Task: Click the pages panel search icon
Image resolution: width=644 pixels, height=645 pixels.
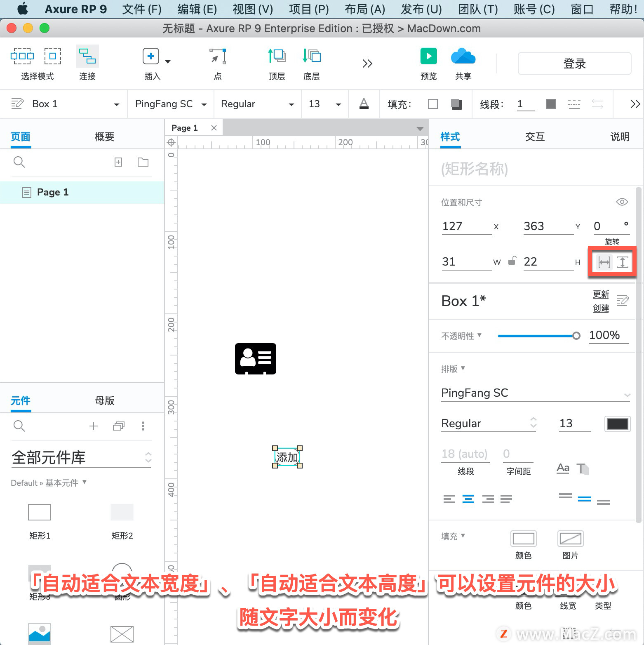Action: pyautogui.click(x=19, y=162)
